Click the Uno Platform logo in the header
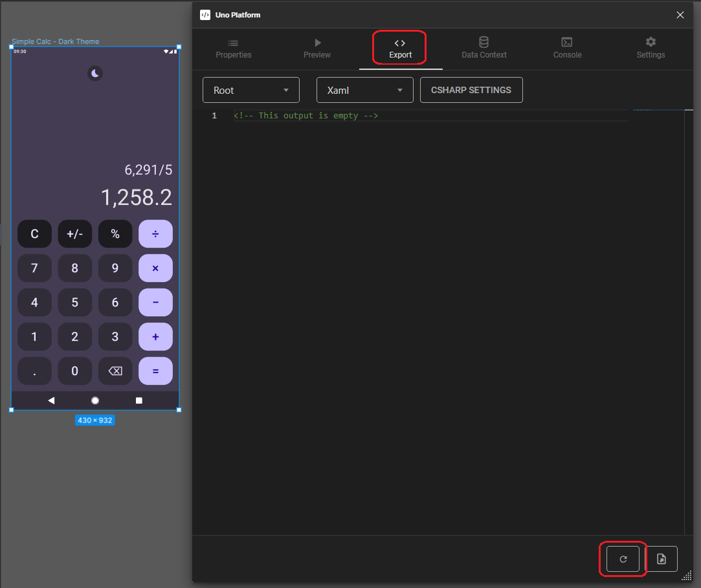This screenshot has width=701, height=588. [x=205, y=15]
